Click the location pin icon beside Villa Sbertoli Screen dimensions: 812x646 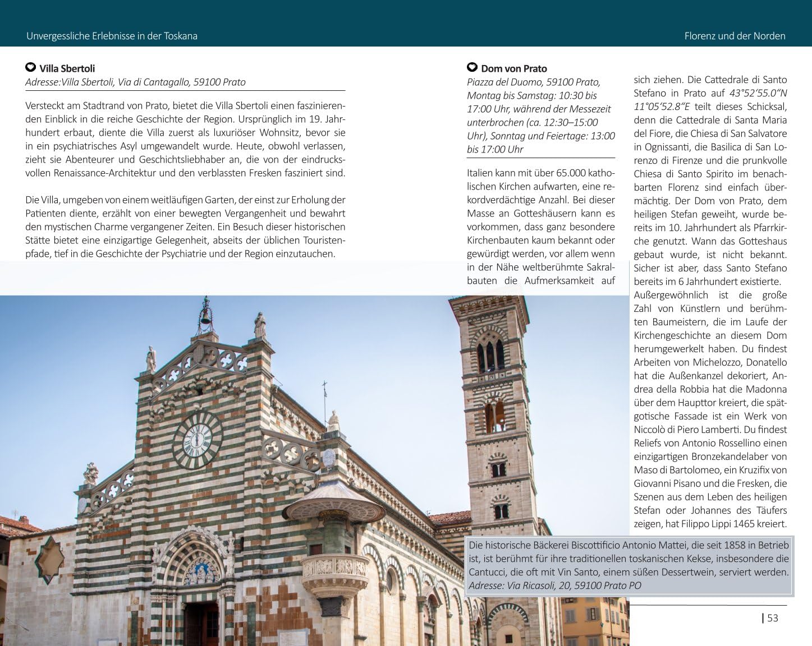[x=31, y=68]
